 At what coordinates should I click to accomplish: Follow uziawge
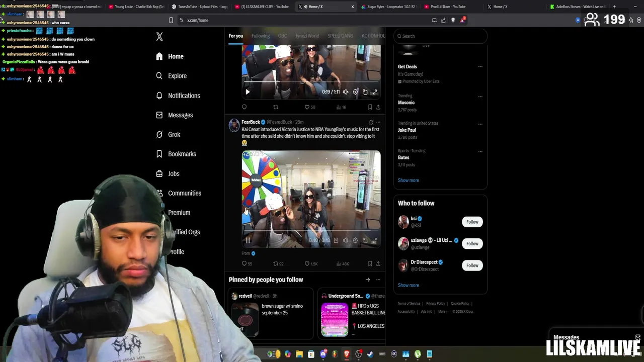point(472,243)
